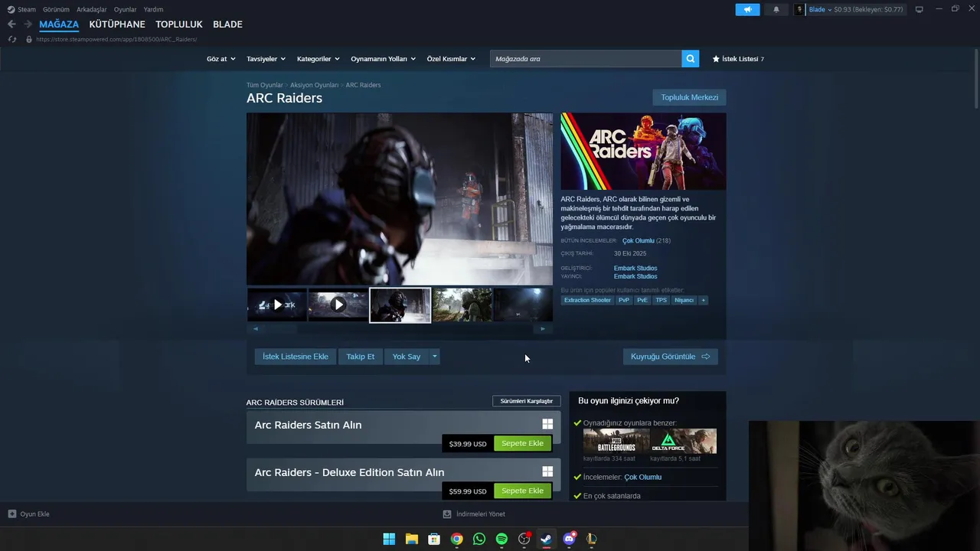Add the $59.99 Deluxe Edition to cart
Image resolution: width=980 pixels, height=551 pixels.
[522, 491]
